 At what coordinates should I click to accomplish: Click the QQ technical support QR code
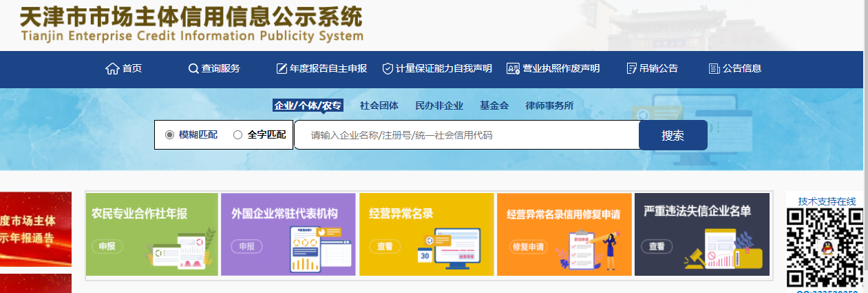(825, 247)
